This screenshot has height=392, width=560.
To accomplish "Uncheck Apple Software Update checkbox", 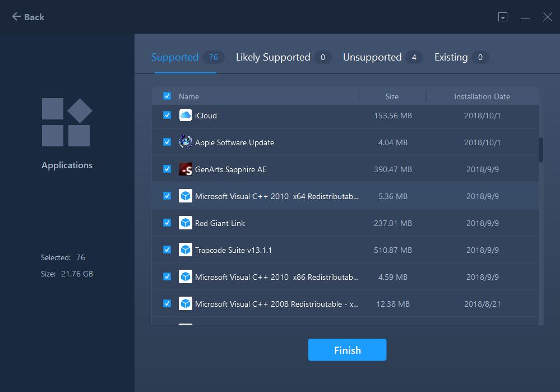I will (167, 142).
